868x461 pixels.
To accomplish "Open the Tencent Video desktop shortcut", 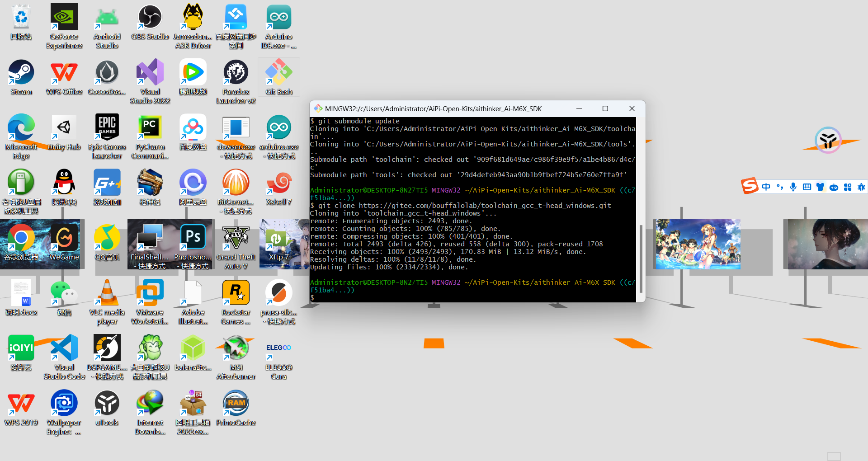I will tap(193, 77).
